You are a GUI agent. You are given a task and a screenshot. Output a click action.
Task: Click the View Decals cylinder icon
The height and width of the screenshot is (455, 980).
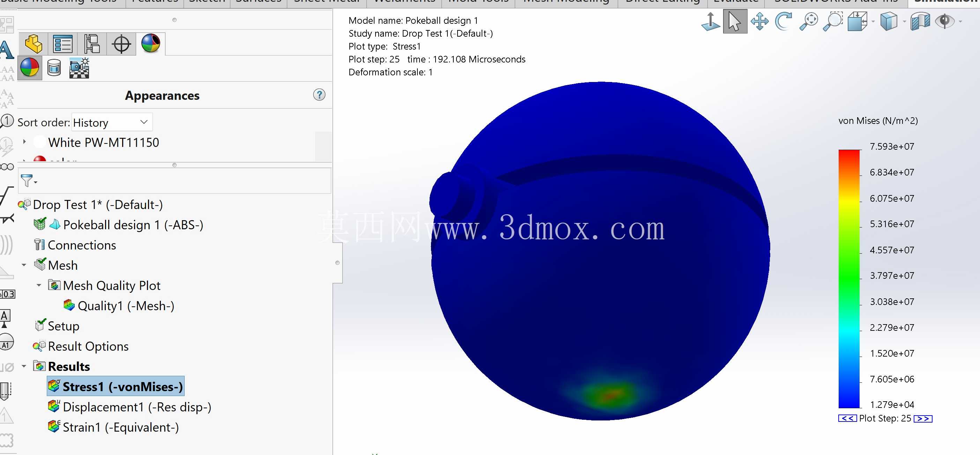54,68
